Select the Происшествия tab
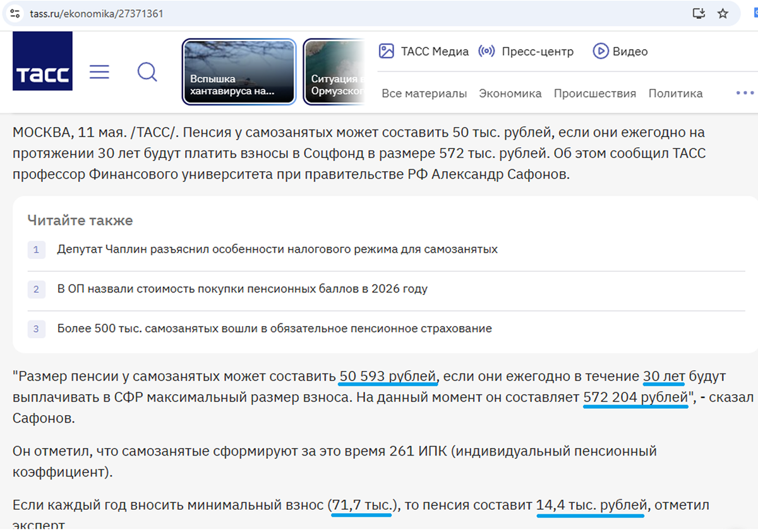Image resolution: width=758 pixels, height=532 pixels. (x=595, y=94)
